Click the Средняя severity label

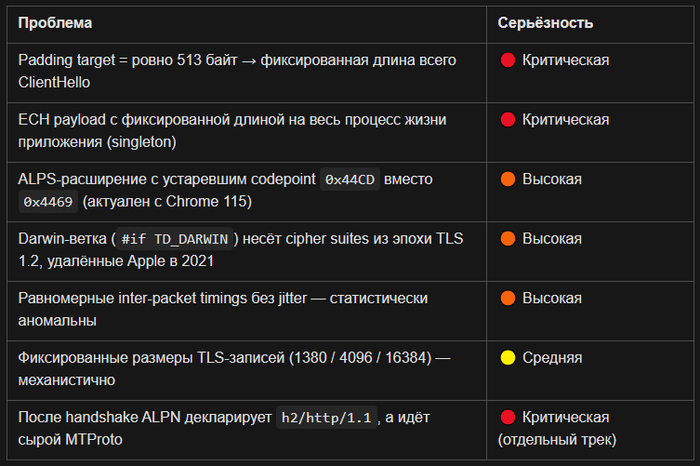coord(552,357)
